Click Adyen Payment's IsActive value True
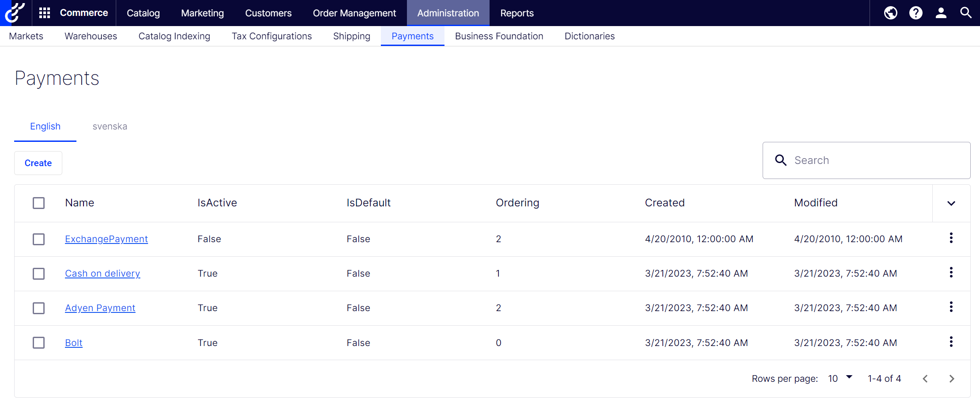 coord(207,308)
